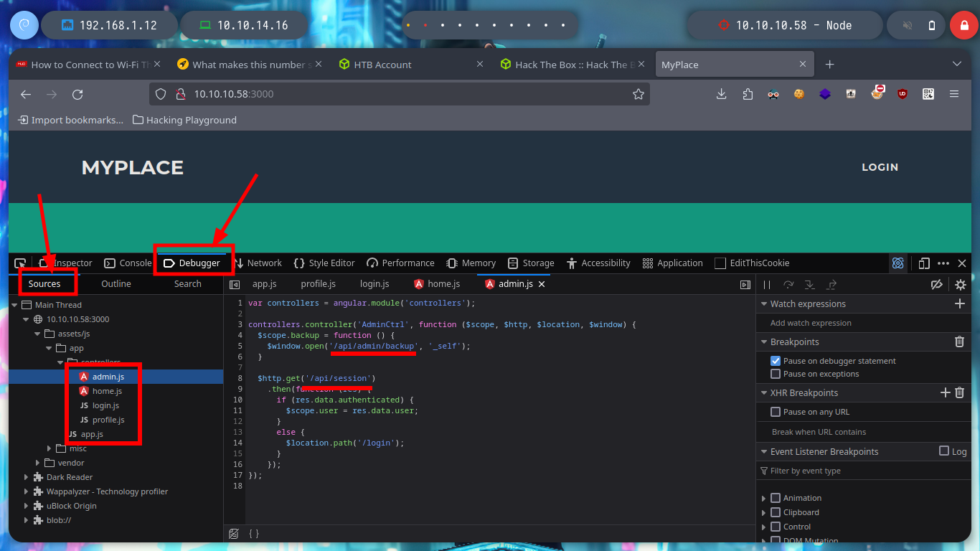Image resolution: width=980 pixels, height=551 pixels.
Task: Click the QR code extension icon
Action: [928, 94]
